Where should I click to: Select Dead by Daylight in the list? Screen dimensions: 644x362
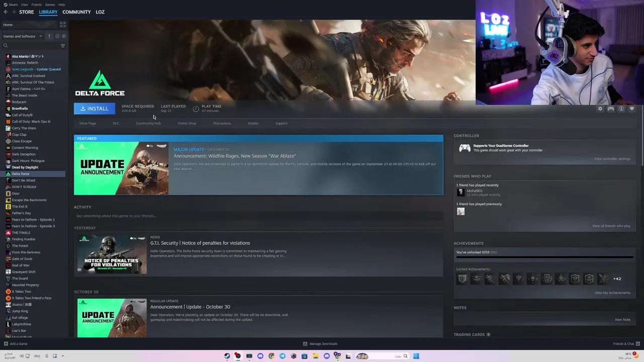pos(25,167)
